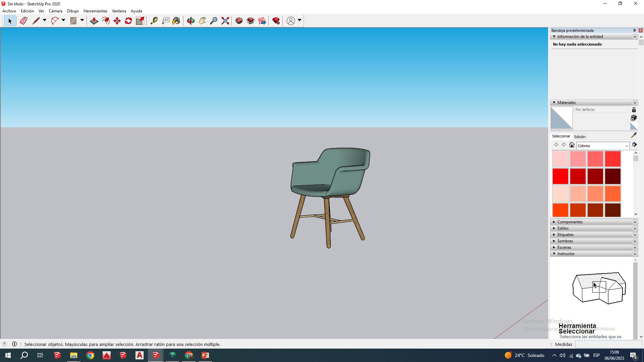This screenshot has height=362, width=644.
Task: Collapse the Instructor panel section
Action: 554,254
